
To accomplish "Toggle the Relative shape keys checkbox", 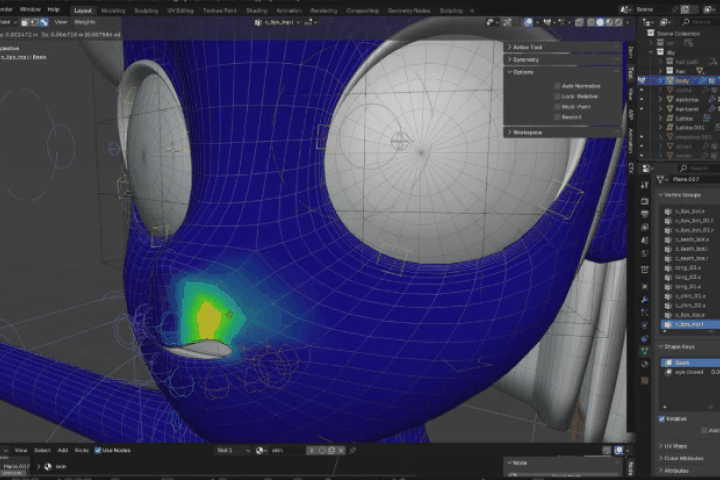I will 662,419.
